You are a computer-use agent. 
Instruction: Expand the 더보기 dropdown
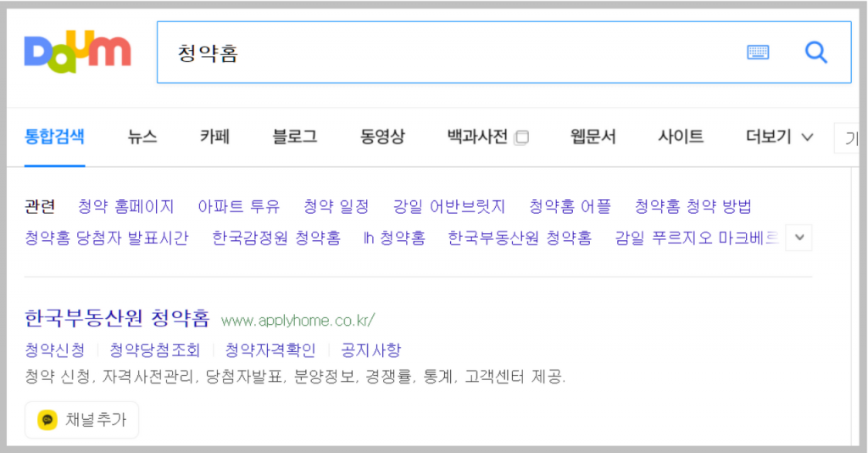780,137
